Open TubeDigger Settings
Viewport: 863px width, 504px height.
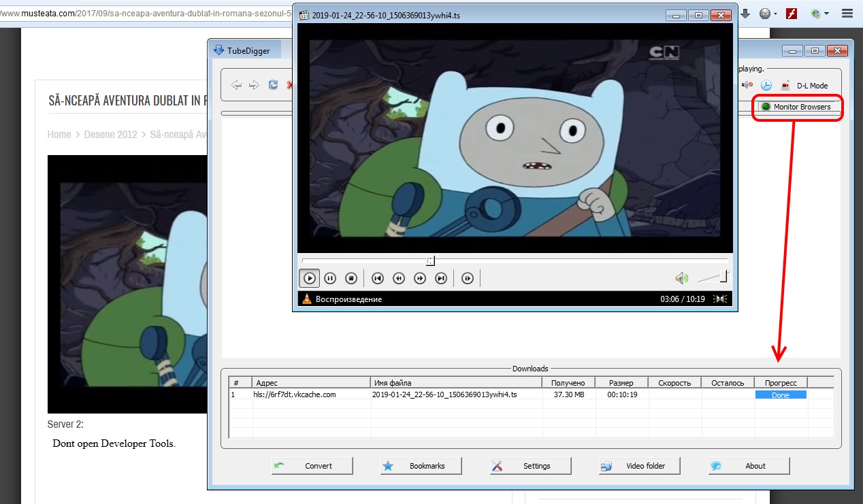tap(530, 466)
